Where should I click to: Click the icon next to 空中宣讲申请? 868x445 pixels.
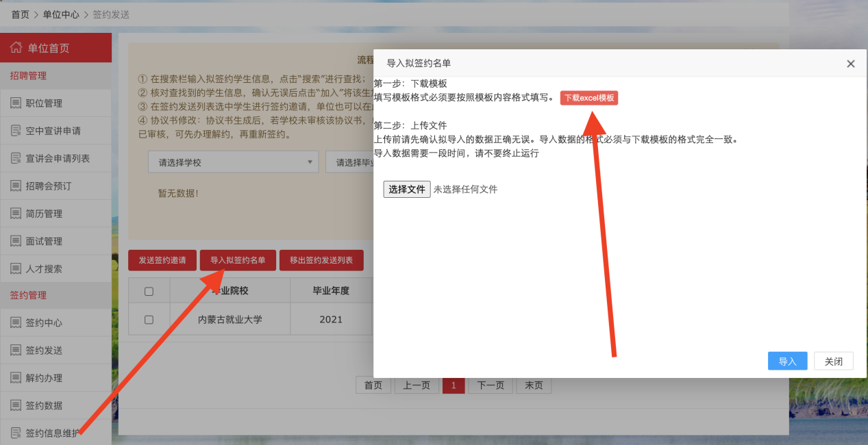click(16, 131)
